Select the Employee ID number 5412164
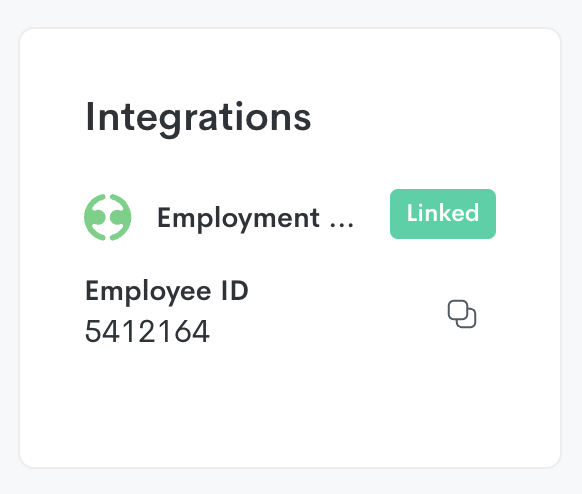Image resolution: width=582 pixels, height=494 pixels. 147,331
